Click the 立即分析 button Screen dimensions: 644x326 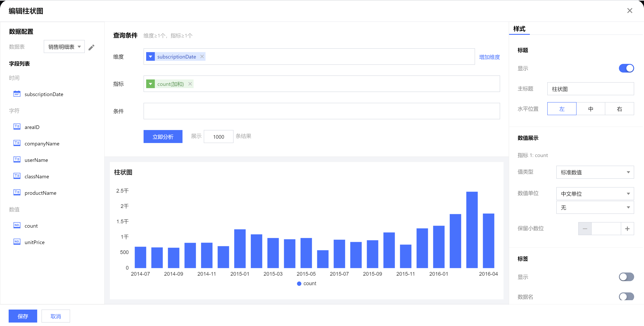(163, 137)
